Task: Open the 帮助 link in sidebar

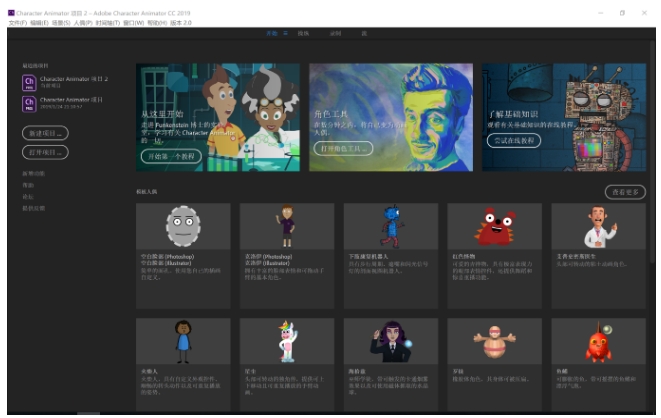Action: [28, 185]
